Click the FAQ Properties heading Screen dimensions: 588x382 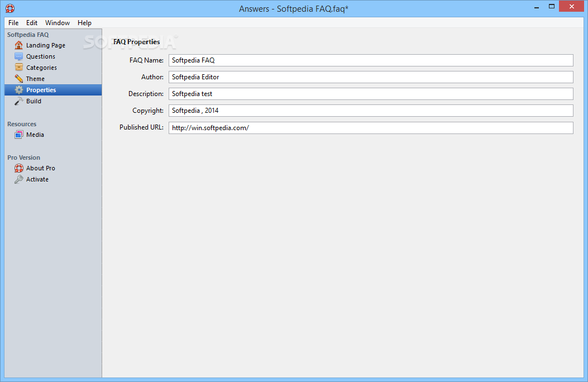pos(136,42)
